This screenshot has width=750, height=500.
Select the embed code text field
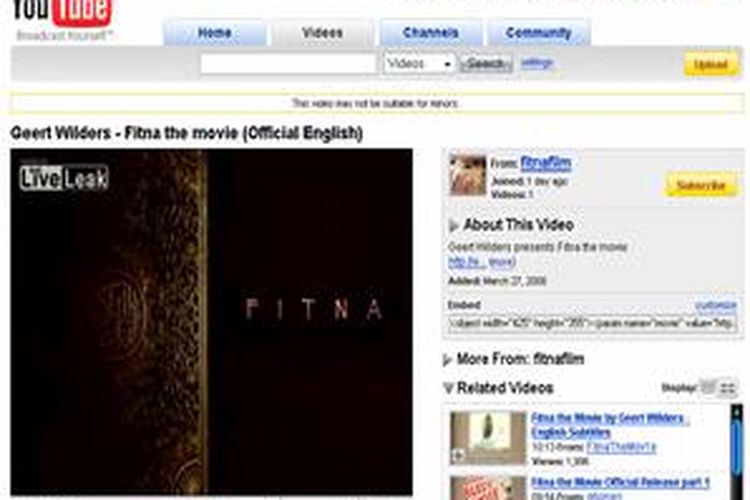(x=592, y=324)
